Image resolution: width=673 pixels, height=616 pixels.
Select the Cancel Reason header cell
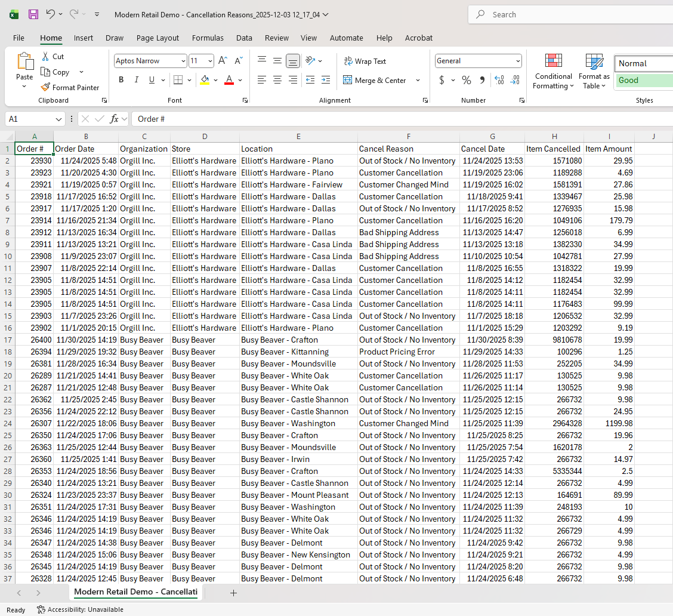(x=408, y=149)
